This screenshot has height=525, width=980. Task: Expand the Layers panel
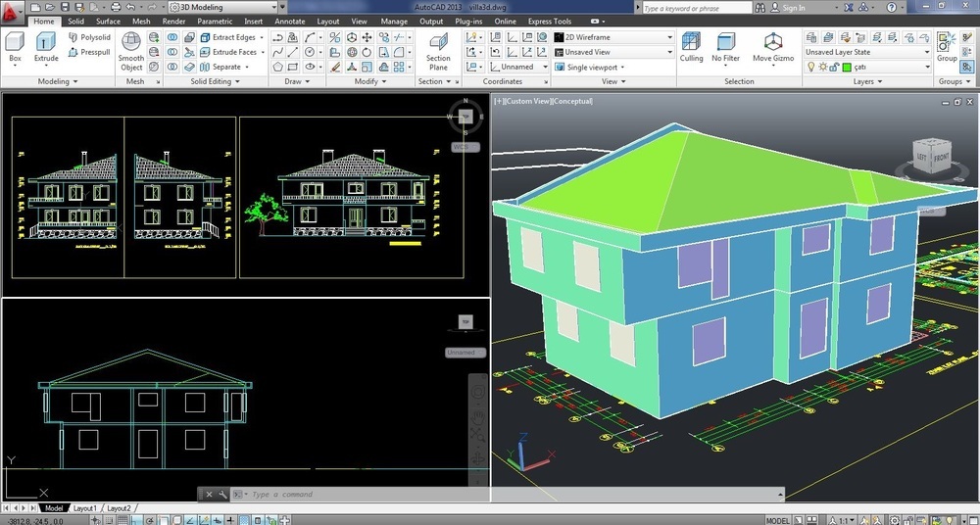point(867,82)
